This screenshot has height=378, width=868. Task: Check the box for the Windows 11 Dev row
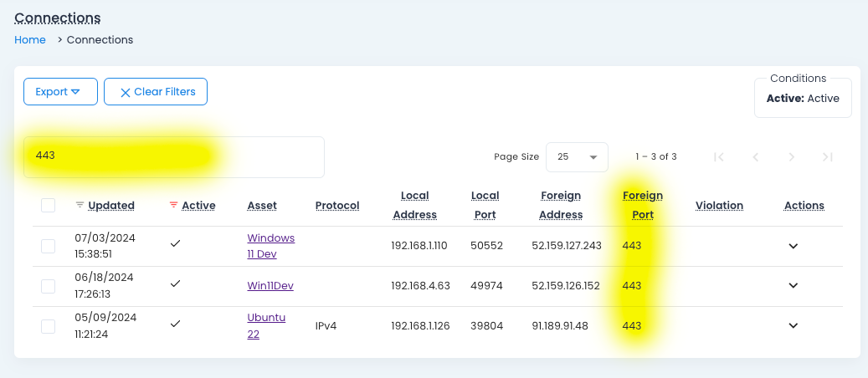pyautogui.click(x=48, y=246)
